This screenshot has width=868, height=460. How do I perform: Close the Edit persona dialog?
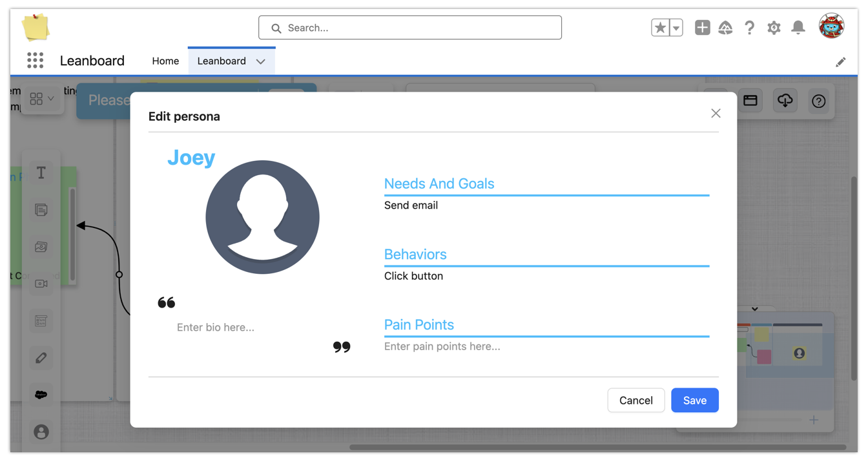(x=716, y=114)
